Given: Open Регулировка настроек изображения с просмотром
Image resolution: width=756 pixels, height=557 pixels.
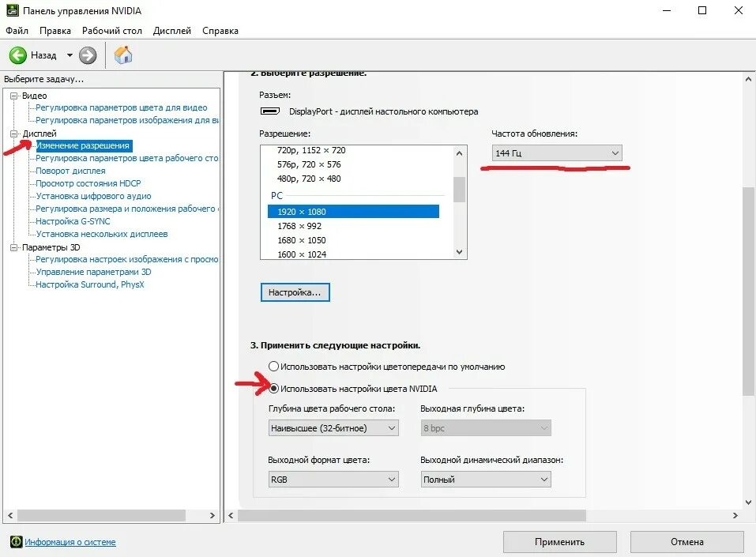Looking at the screenshot, I should click(x=127, y=259).
